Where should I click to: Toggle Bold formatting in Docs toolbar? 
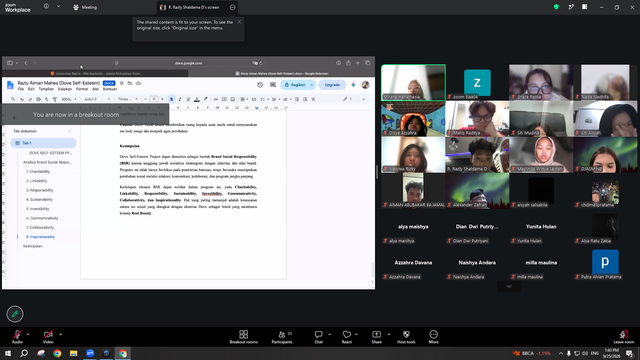click(171, 99)
